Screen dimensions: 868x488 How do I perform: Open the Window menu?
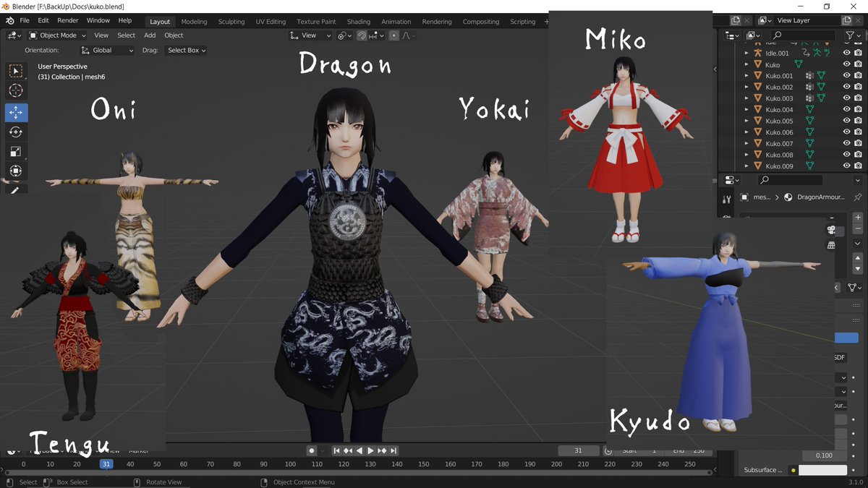[x=98, y=21]
